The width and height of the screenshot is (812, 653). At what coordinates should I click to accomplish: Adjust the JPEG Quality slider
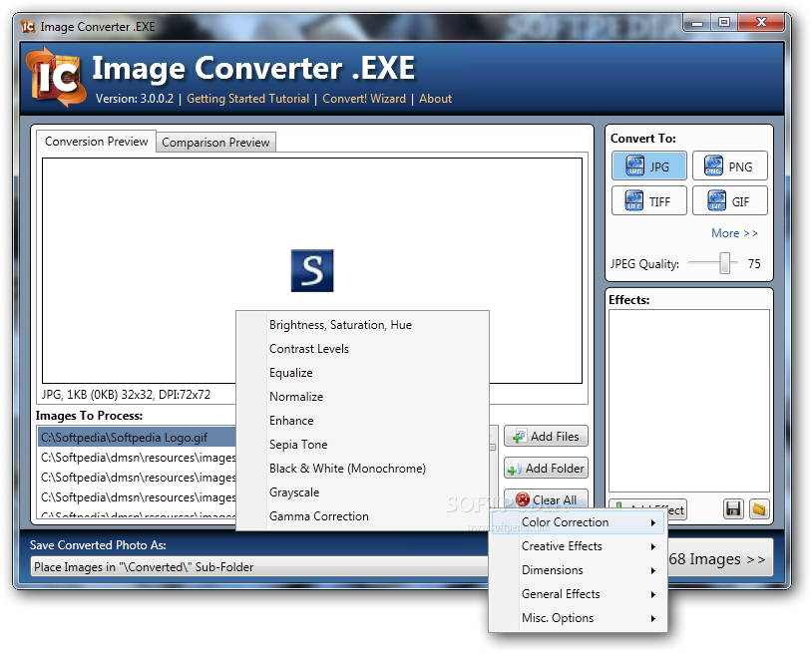724,263
